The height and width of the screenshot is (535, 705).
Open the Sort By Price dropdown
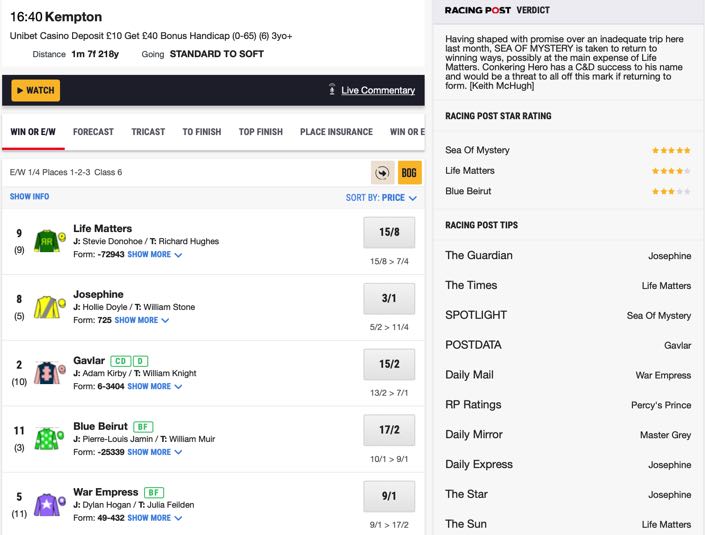(x=381, y=197)
